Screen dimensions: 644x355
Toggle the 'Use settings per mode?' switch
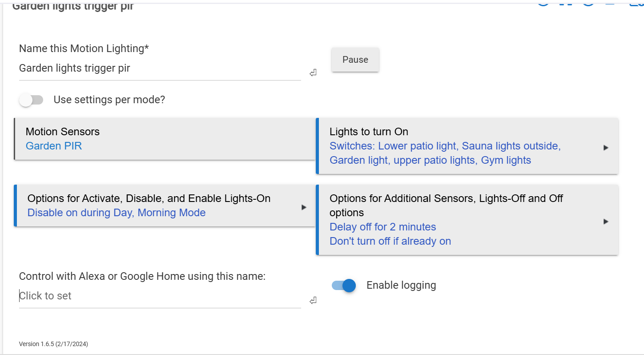31,100
